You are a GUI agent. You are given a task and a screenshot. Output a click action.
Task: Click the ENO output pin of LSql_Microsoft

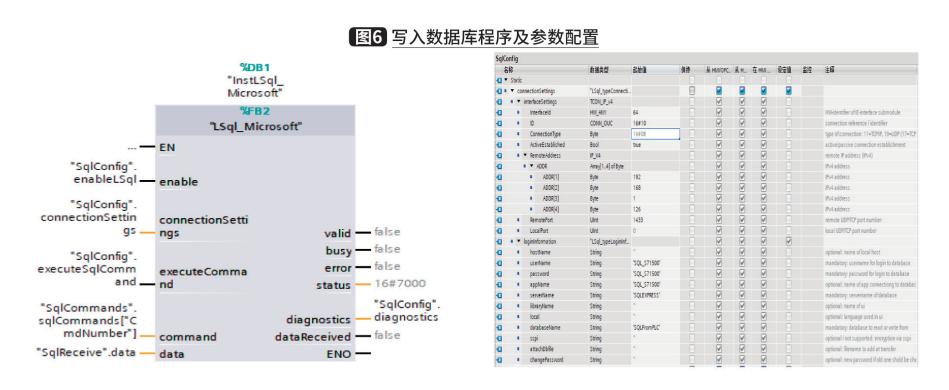(x=338, y=354)
